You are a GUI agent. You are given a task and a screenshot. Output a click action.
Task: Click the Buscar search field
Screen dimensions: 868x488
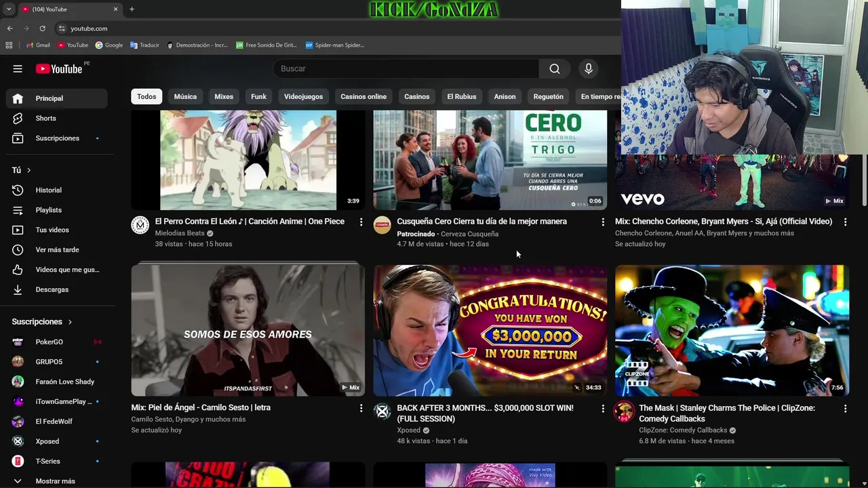point(406,68)
